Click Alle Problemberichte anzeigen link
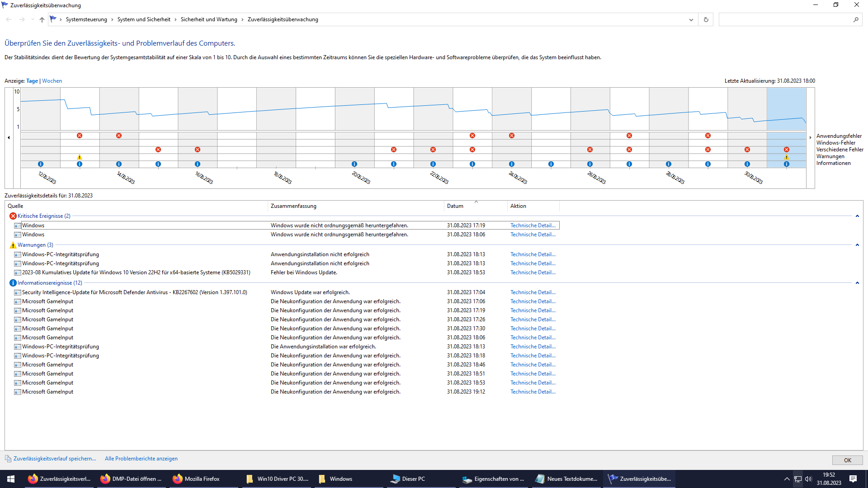The width and height of the screenshot is (868, 488). [x=141, y=459]
